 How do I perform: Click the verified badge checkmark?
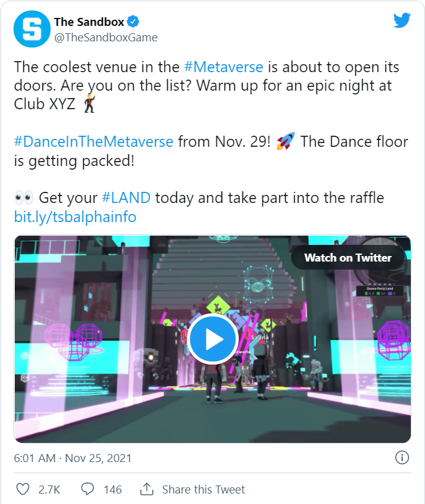click(x=133, y=22)
